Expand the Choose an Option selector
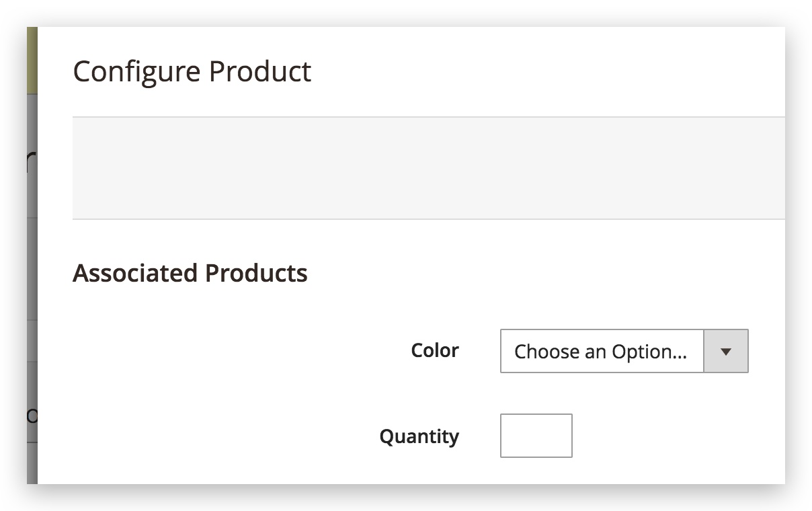This screenshot has width=812, height=511. click(x=602, y=351)
